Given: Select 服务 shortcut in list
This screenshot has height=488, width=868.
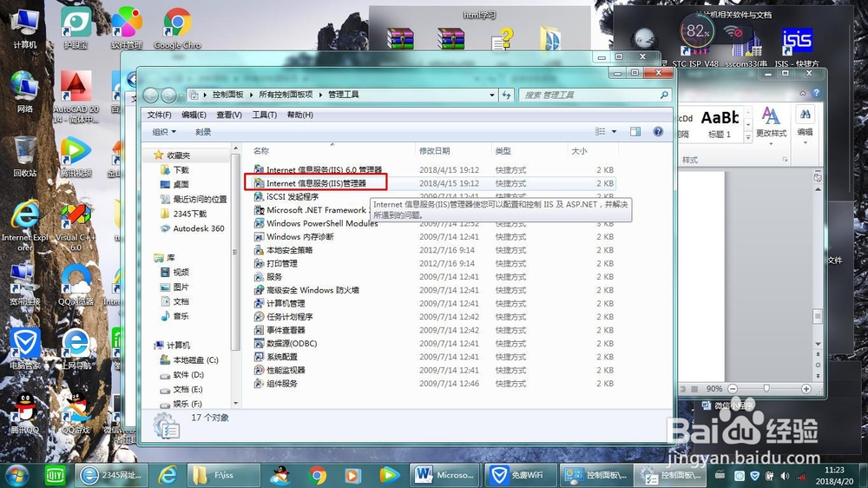Looking at the screenshot, I should point(268,276).
